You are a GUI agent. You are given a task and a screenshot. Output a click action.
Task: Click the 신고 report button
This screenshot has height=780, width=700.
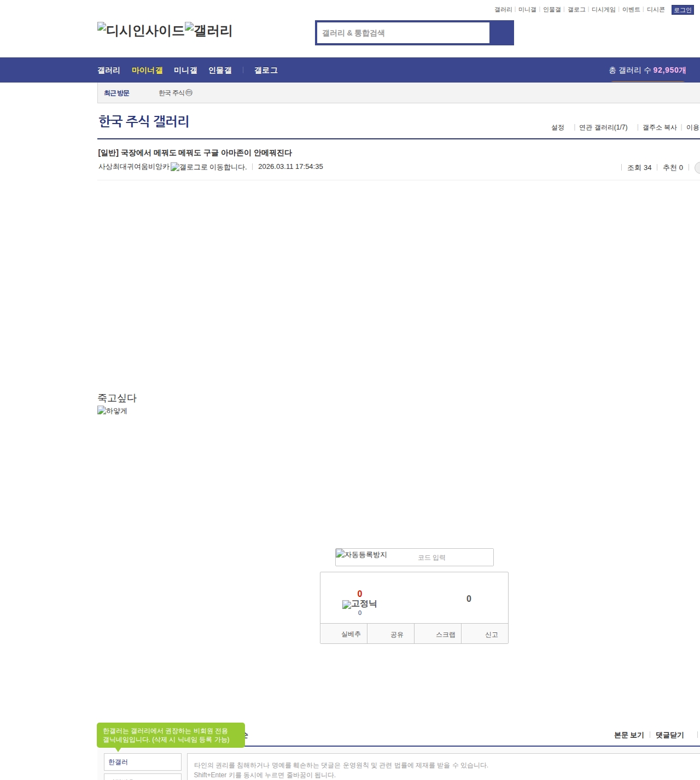click(485, 634)
